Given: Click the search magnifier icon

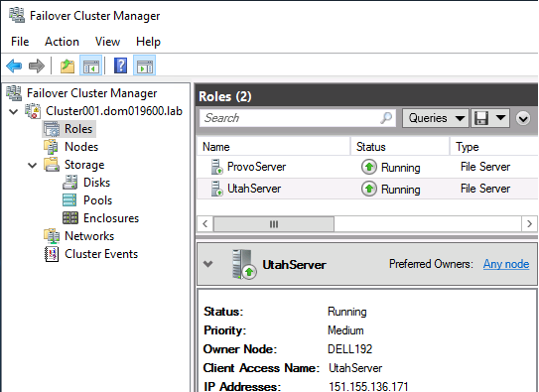Looking at the screenshot, I should click(386, 118).
